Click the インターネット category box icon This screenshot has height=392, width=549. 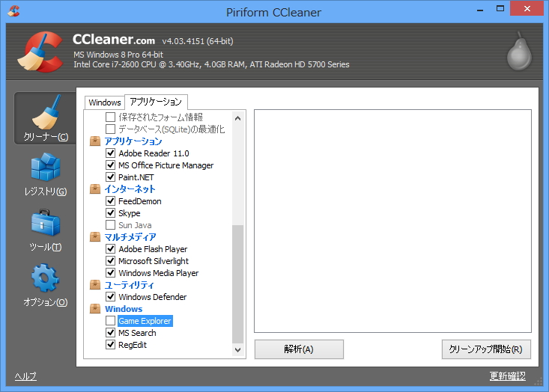[95, 189]
